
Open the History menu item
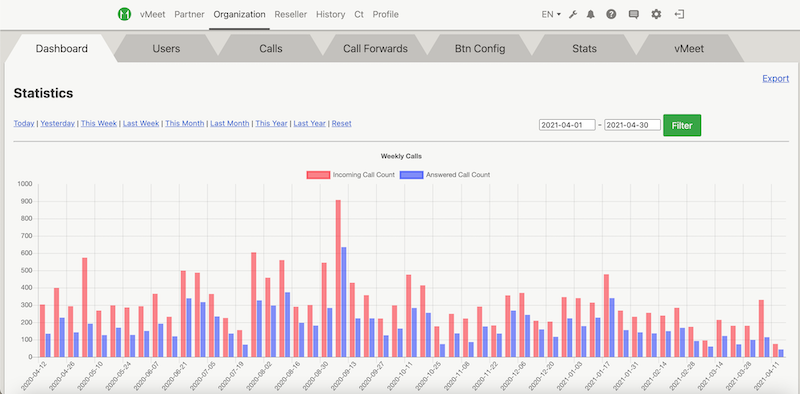(331, 14)
